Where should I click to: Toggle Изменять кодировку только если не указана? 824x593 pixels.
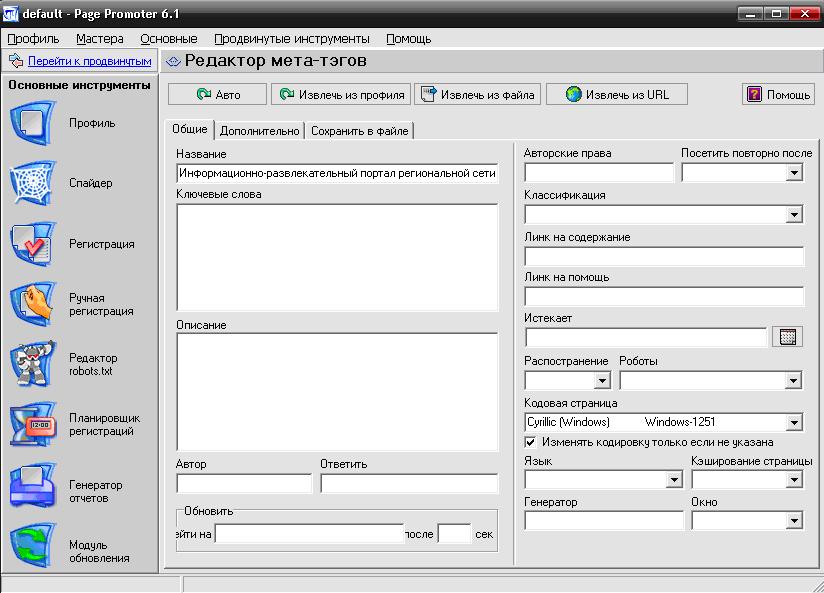pos(531,442)
